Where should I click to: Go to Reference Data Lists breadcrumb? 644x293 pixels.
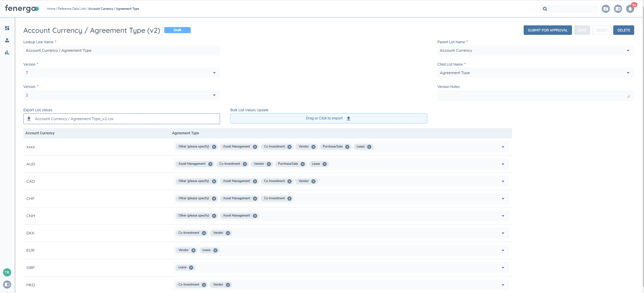[x=72, y=9]
